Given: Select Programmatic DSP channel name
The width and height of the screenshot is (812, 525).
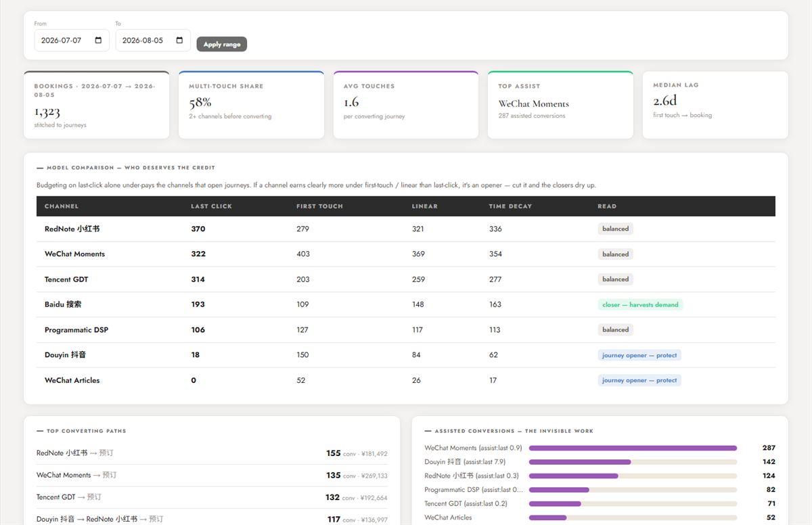Looking at the screenshot, I should [76, 329].
